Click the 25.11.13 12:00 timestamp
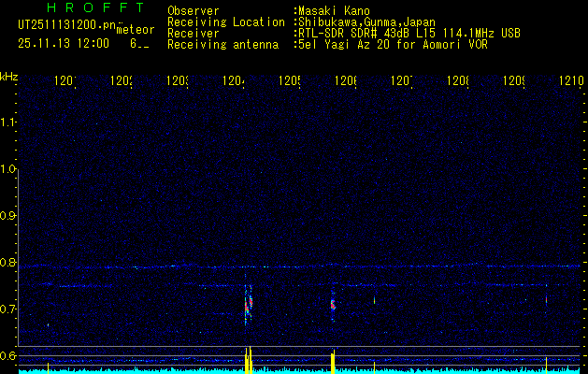588x374 pixels. [x=63, y=43]
